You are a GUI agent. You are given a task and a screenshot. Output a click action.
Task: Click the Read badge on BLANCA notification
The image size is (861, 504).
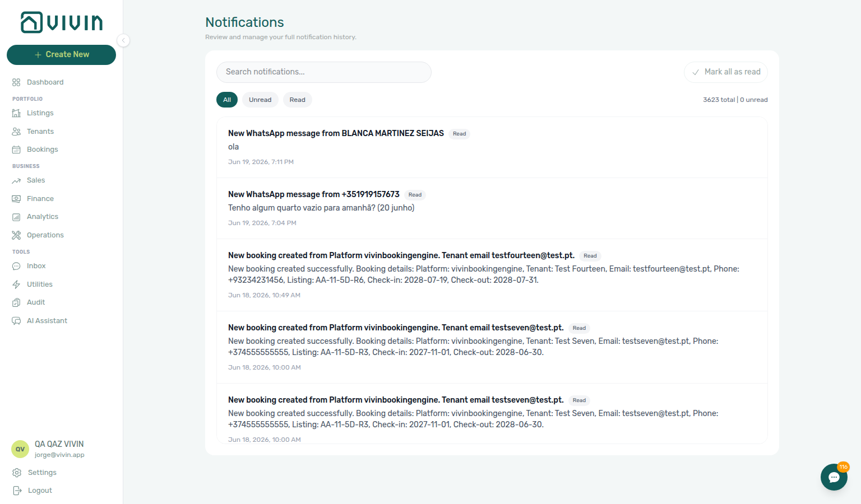(x=460, y=134)
